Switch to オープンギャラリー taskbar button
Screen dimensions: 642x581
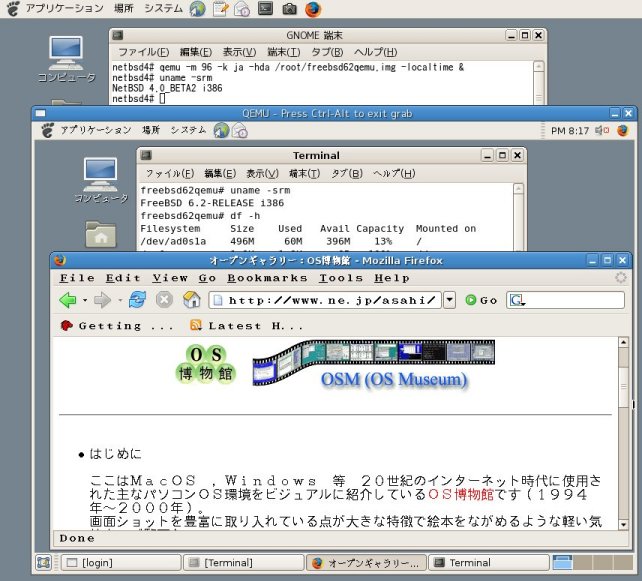pos(366,563)
